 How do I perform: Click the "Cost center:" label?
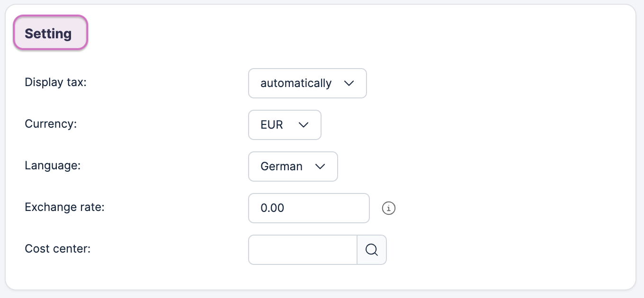click(57, 248)
